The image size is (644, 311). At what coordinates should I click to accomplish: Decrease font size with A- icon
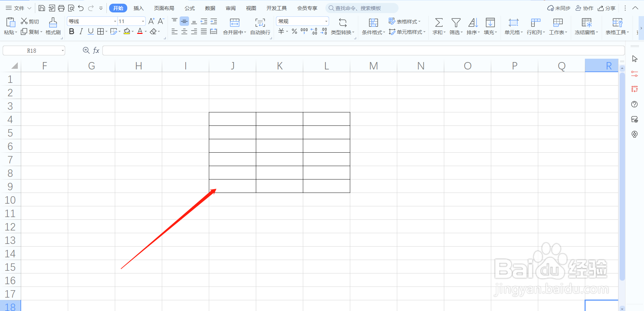coord(161,21)
